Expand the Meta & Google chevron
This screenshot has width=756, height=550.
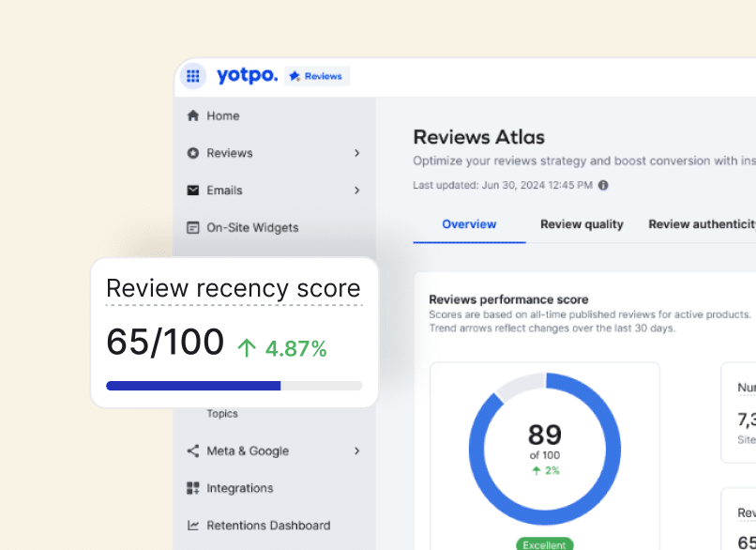coord(357,451)
